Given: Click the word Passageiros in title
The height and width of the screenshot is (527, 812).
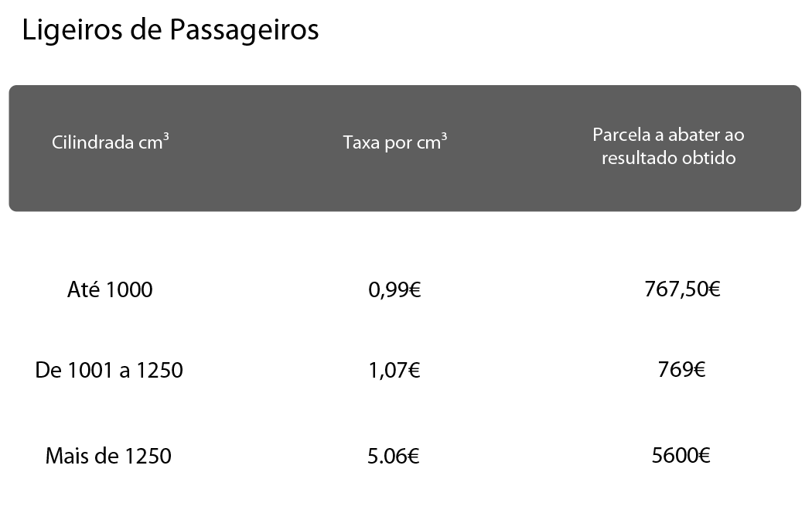Looking at the screenshot, I should click(244, 30).
